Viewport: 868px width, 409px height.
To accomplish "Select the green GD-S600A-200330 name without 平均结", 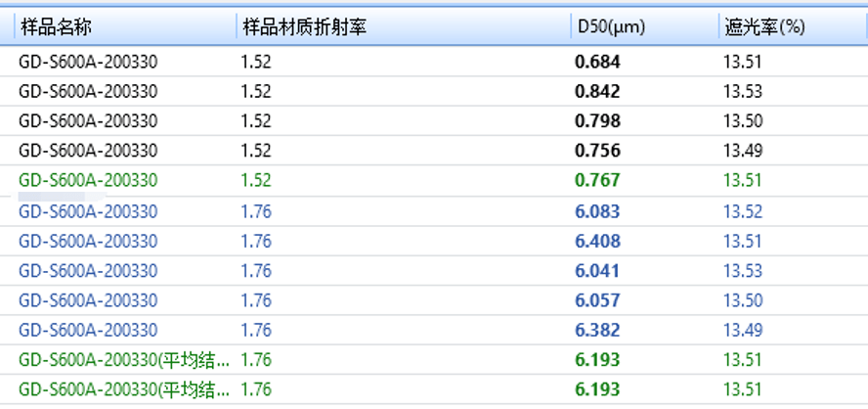I will click(88, 181).
